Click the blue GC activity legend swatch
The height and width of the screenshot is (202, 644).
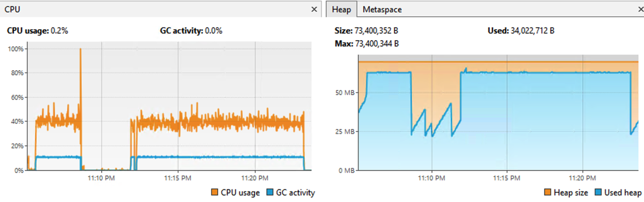[270, 192]
